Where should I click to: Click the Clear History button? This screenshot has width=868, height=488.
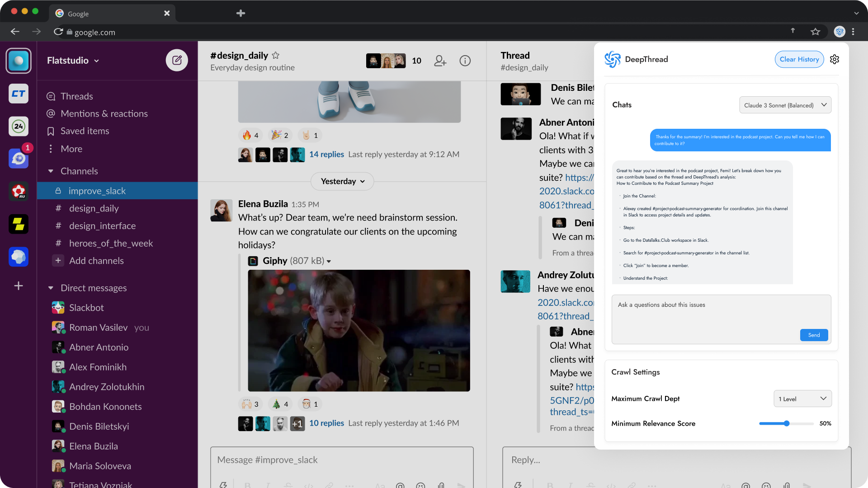[x=799, y=59]
